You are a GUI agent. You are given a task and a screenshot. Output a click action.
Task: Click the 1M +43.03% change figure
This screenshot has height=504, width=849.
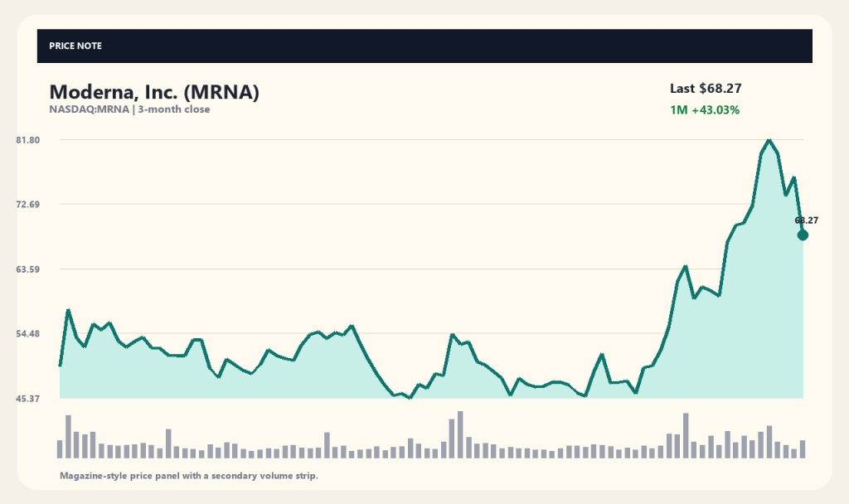point(705,110)
